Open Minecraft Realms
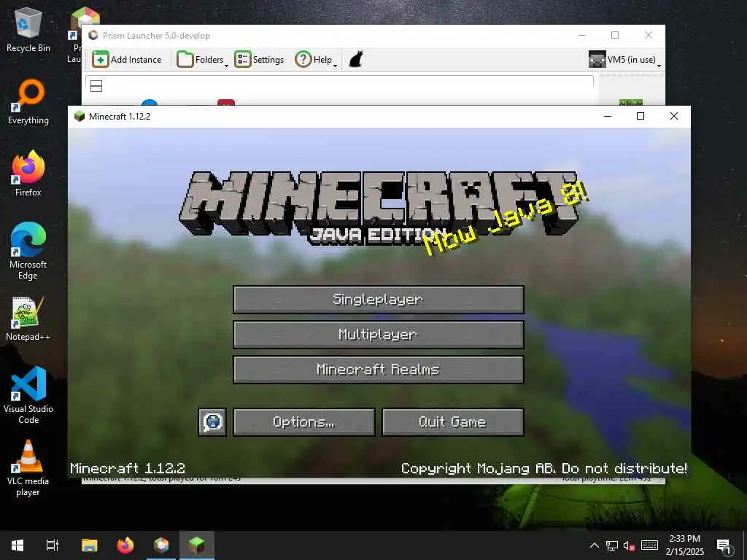747x560 pixels. [x=379, y=370]
